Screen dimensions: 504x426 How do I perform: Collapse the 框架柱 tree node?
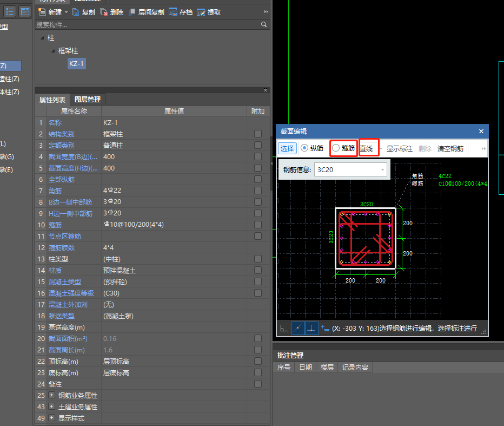(x=53, y=51)
